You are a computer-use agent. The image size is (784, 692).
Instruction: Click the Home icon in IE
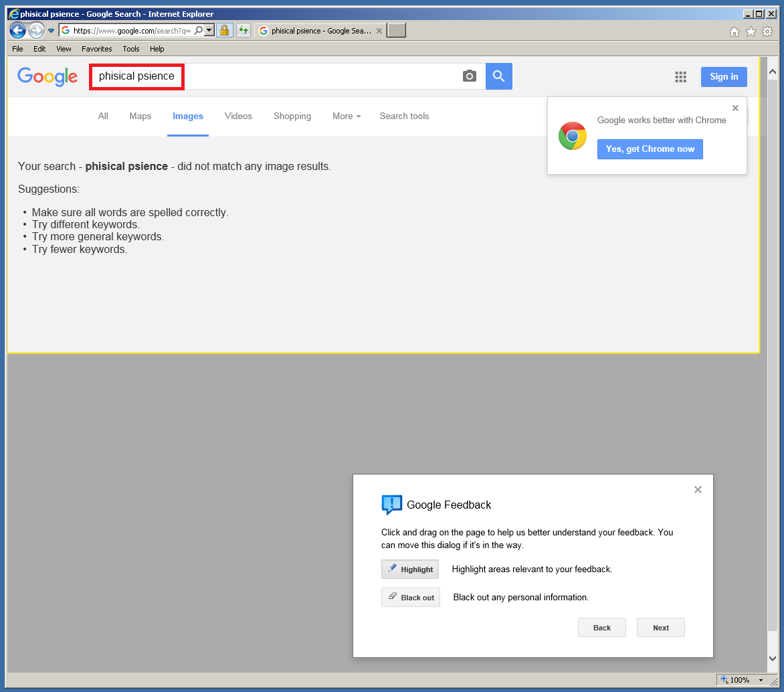click(x=734, y=32)
